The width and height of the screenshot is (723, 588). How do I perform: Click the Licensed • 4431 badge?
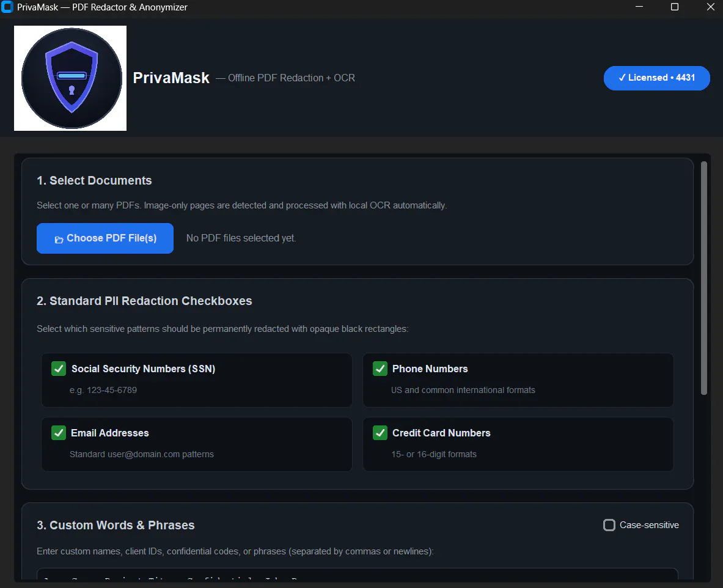[656, 78]
